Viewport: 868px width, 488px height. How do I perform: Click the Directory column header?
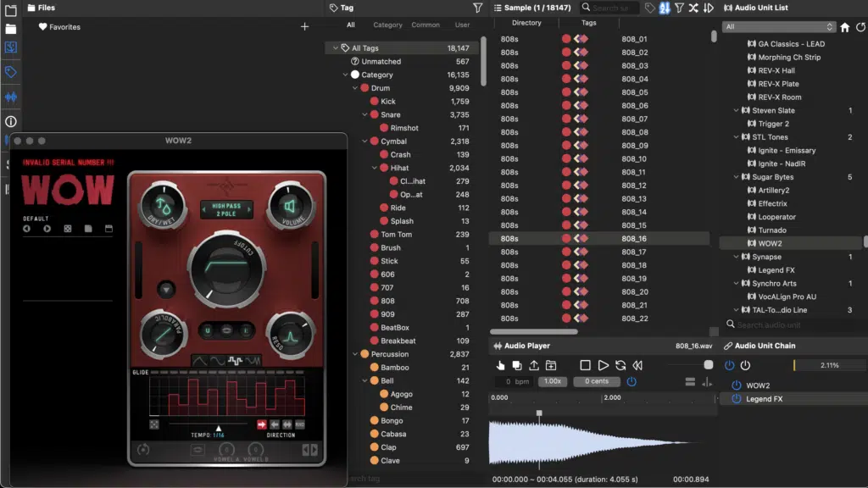(526, 23)
